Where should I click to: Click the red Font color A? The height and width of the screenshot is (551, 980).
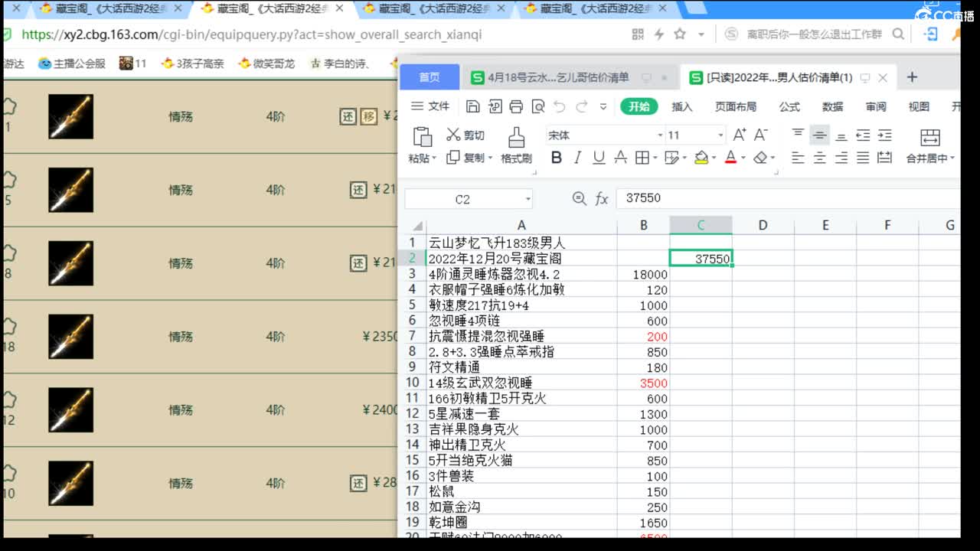pos(730,158)
